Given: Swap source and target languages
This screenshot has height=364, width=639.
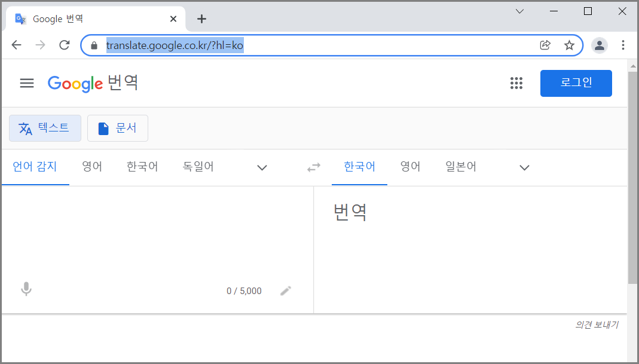Looking at the screenshot, I should coord(314,167).
